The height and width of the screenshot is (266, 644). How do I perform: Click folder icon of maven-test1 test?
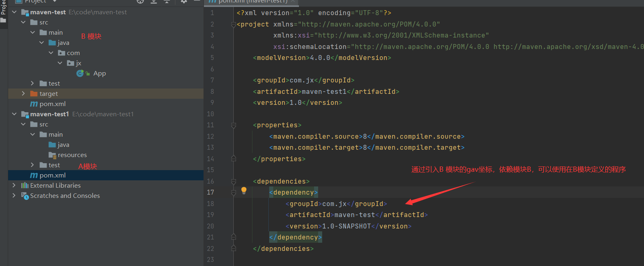pyautogui.click(x=43, y=165)
